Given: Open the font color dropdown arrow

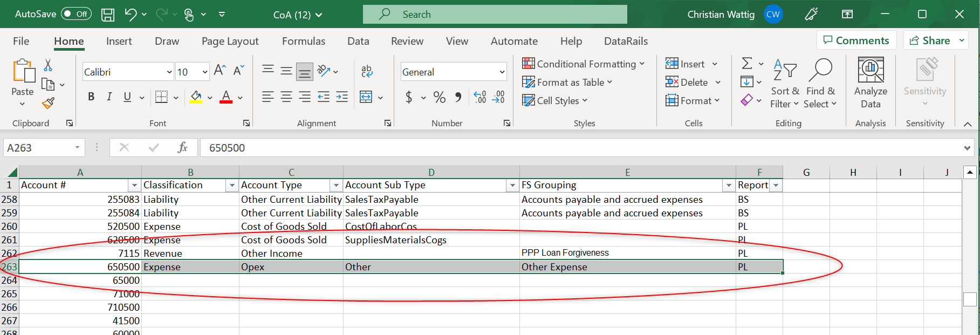Looking at the screenshot, I should point(240,98).
